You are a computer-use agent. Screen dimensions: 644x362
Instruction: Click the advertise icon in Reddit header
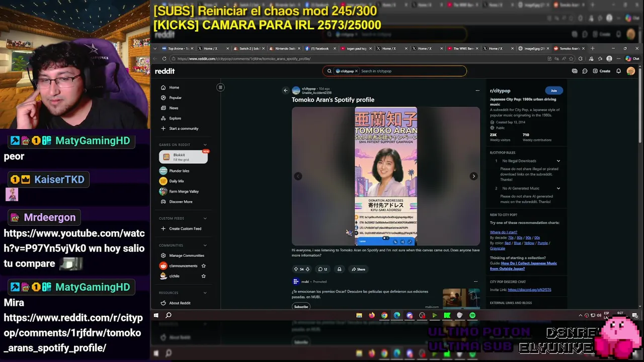(x=575, y=71)
